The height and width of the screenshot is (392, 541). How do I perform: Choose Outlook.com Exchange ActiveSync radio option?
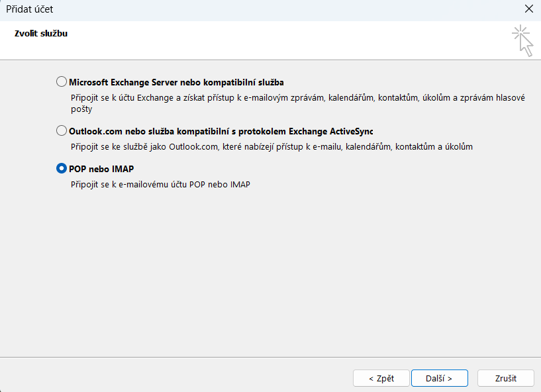click(x=62, y=131)
